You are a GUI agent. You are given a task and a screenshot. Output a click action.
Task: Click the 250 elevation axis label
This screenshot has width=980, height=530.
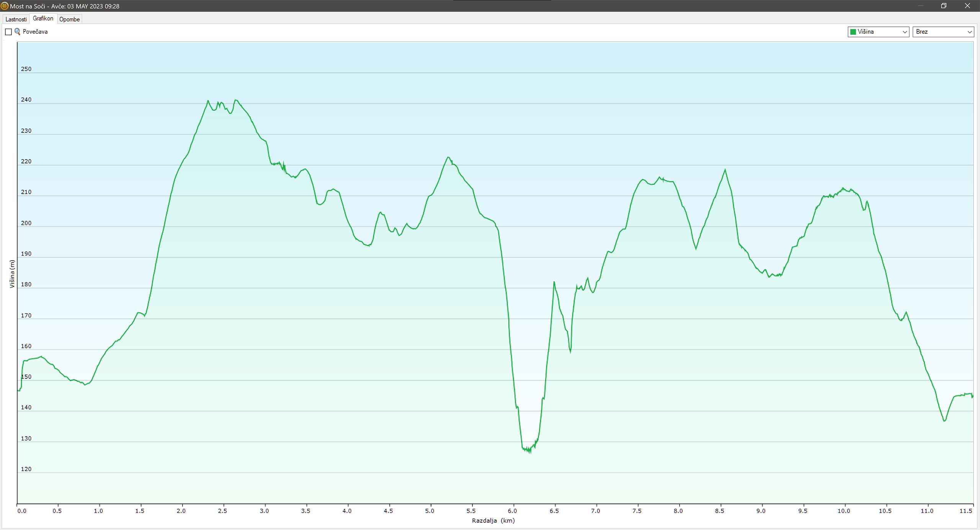26,69
